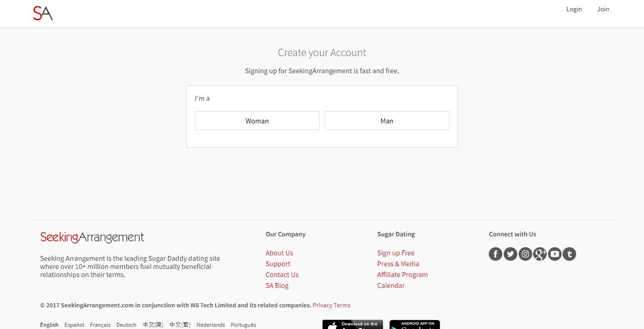Open the Privacy link in footer
Image resolution: width=644 pixels, height=329 pixels.
[323, 305]
